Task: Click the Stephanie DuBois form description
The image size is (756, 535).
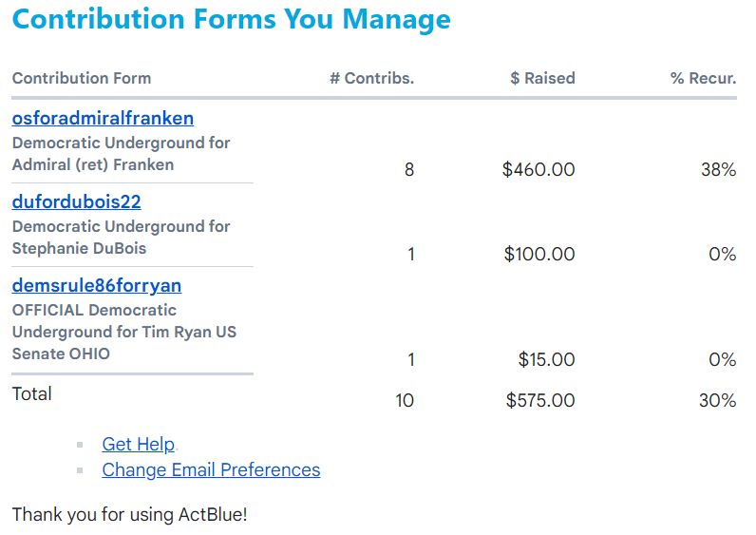Action: [121, 238]
